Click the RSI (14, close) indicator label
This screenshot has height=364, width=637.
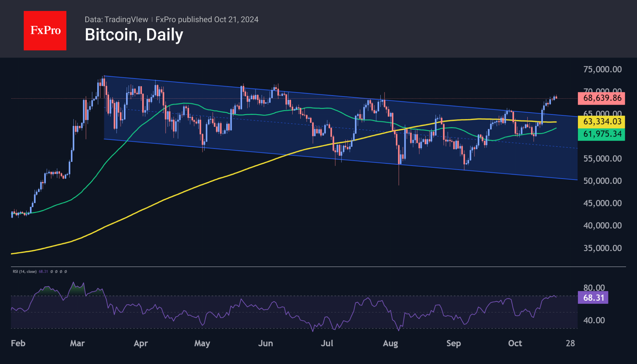click(24, 271)
